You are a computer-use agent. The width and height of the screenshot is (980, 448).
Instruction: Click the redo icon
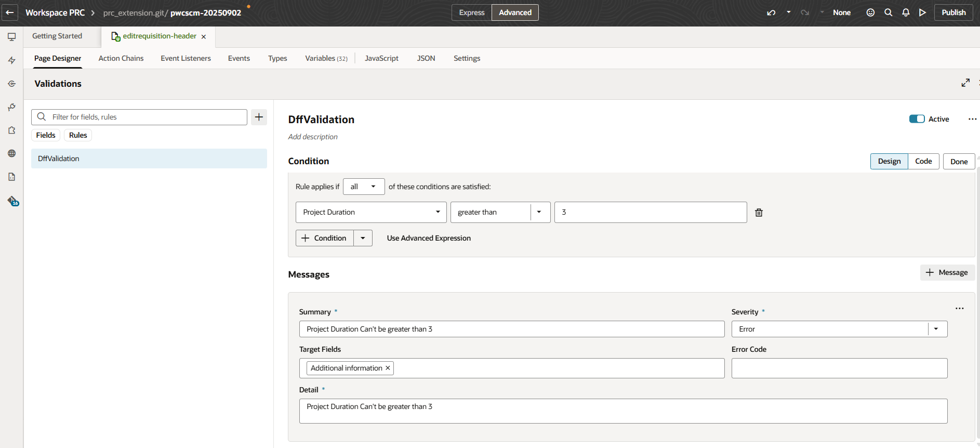pyautogui.click(x=805, y=12)
